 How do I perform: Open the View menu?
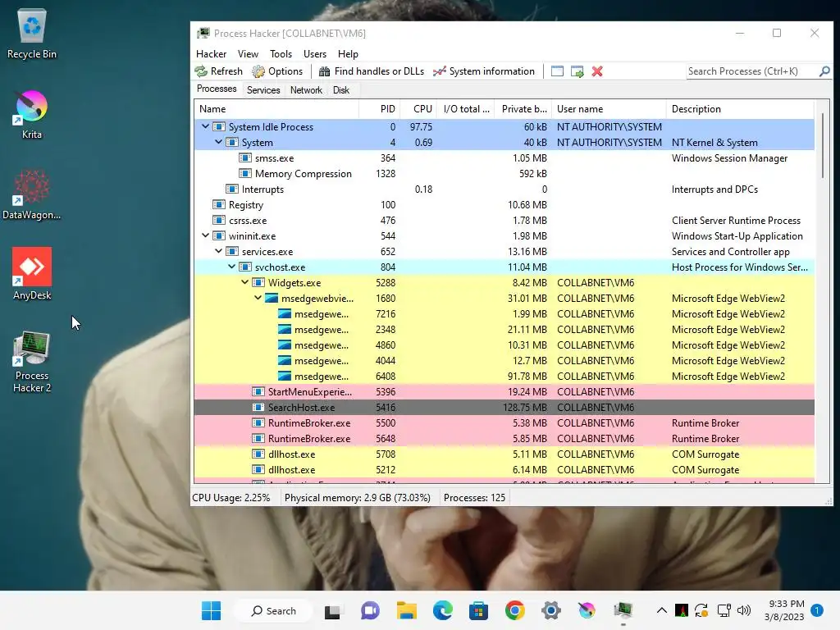pos(248,54)
